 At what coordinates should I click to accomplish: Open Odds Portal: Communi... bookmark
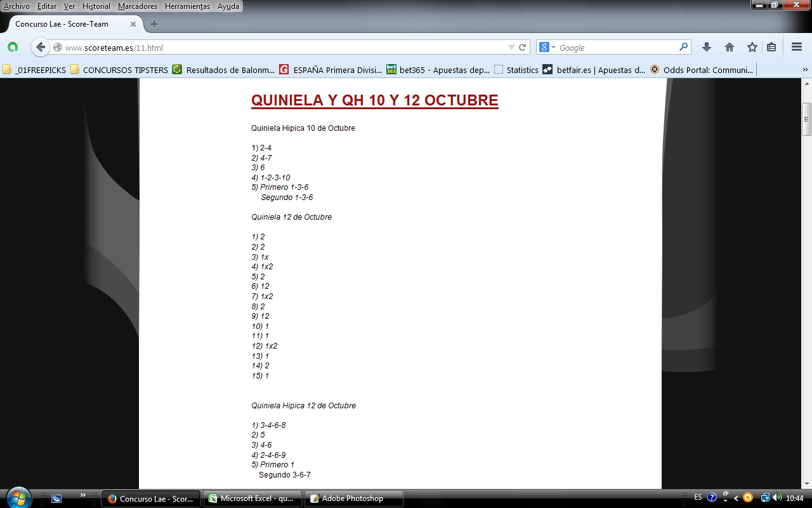click(x=701, y=70)
